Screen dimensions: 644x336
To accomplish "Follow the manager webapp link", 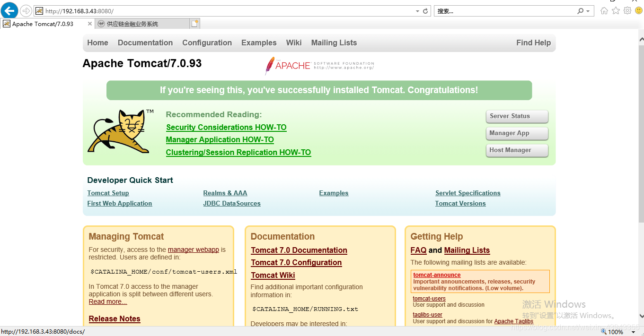I will 194,250.
